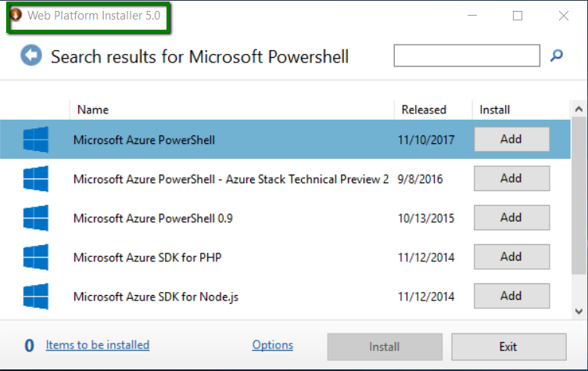Add Microsoft Azure PowerShell 0.9
This screenshot has height=371, width=588.
(x=512, y=218)
